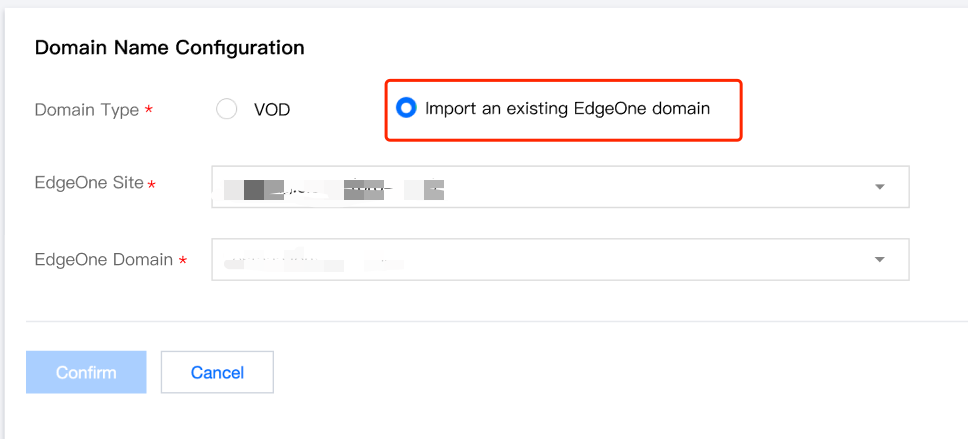Click the Domain Name Configuration heading
Viewport: 968px width, 439px height.
170,47
